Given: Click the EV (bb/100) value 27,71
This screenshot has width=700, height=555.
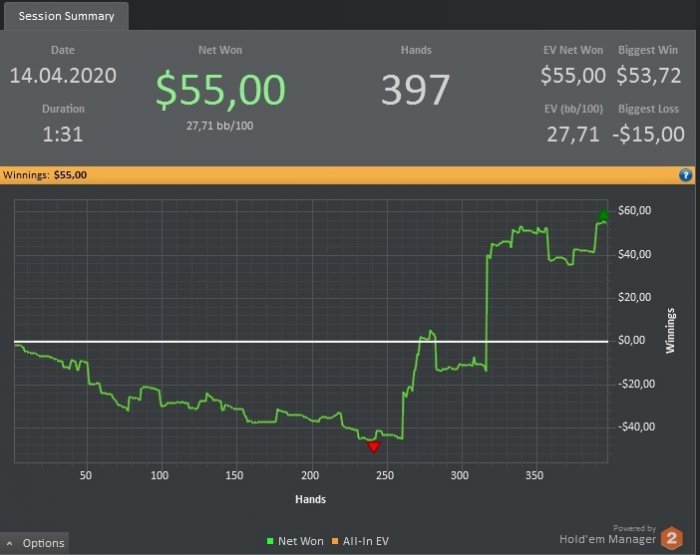Looking at the screenshot, I should 573,134.
